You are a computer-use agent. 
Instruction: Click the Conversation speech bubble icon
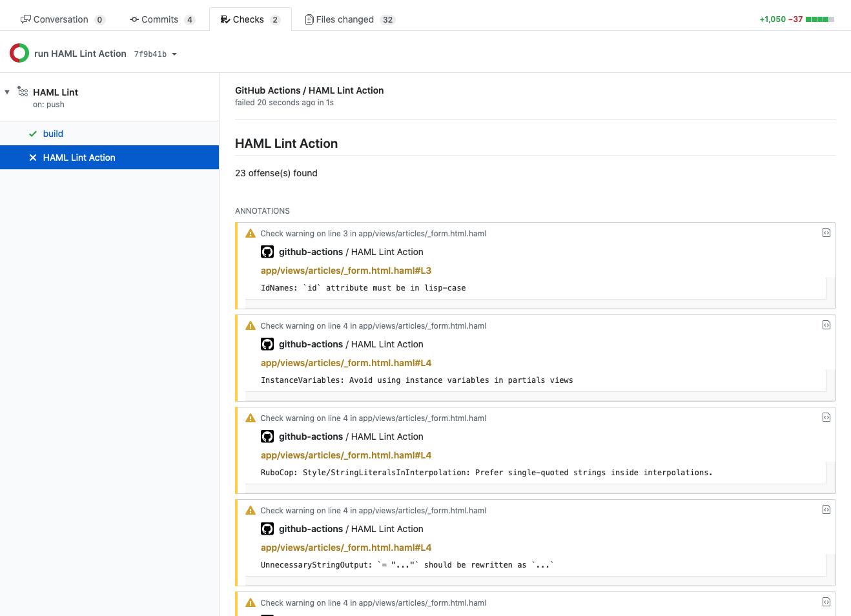click(26, 19)
